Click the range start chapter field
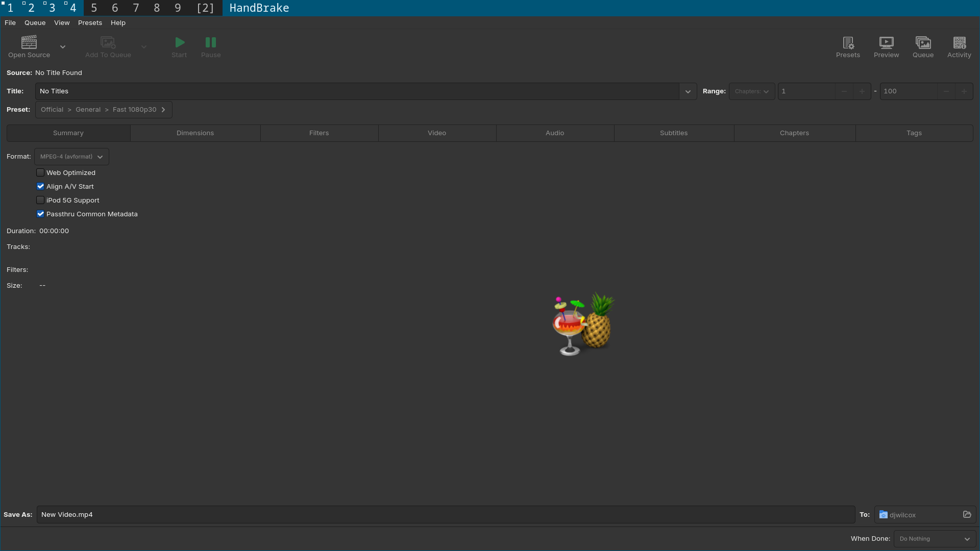980x551 pixels. point(806,91)
